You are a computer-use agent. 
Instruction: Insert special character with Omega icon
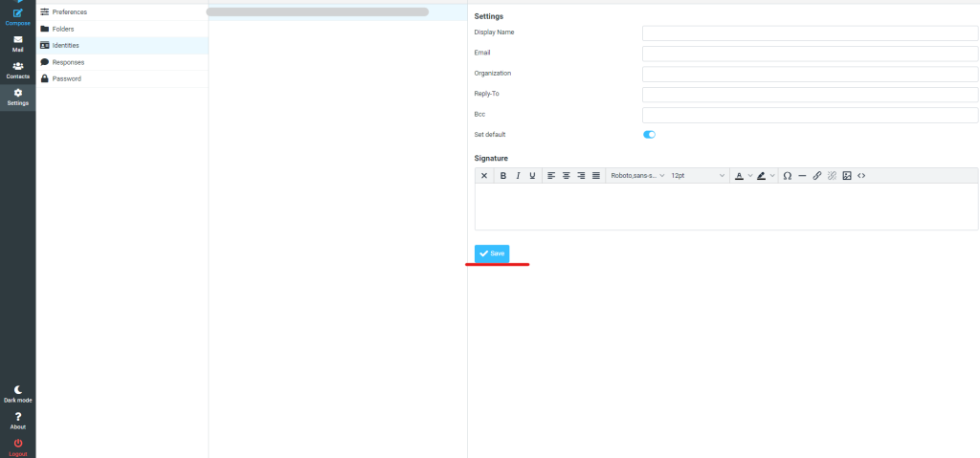coord(787,176)
